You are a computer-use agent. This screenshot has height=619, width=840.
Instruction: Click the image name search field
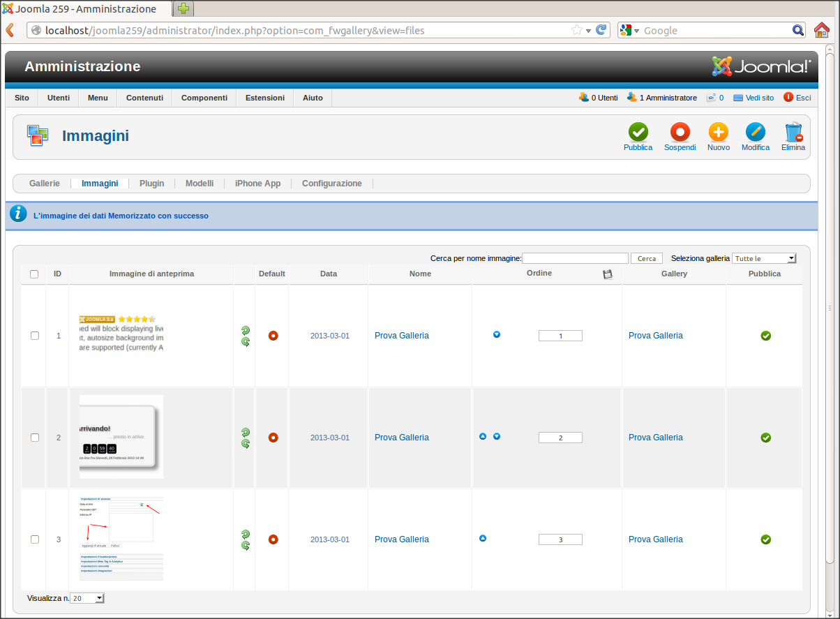pyautogui.click(x=575, y=258)
